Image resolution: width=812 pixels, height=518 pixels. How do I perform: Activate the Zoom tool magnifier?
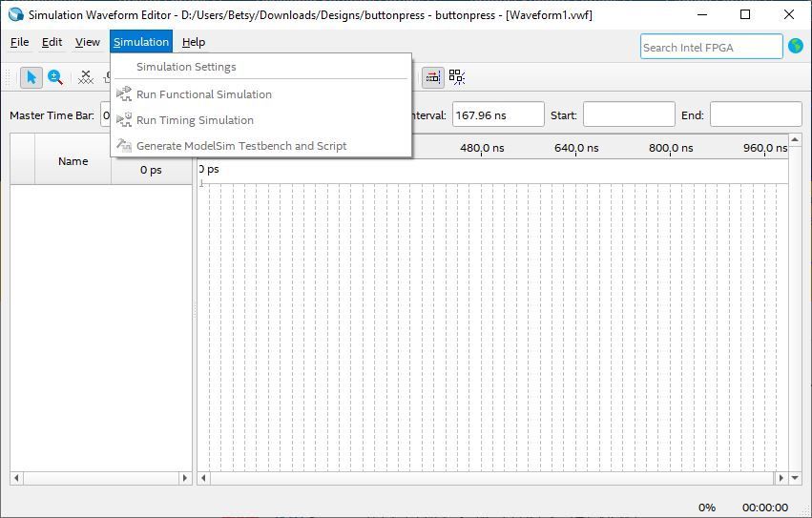coord(55,77)
